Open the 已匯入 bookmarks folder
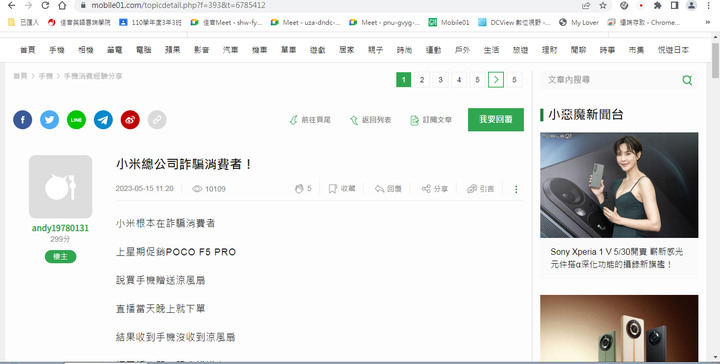 coord(23,22)
